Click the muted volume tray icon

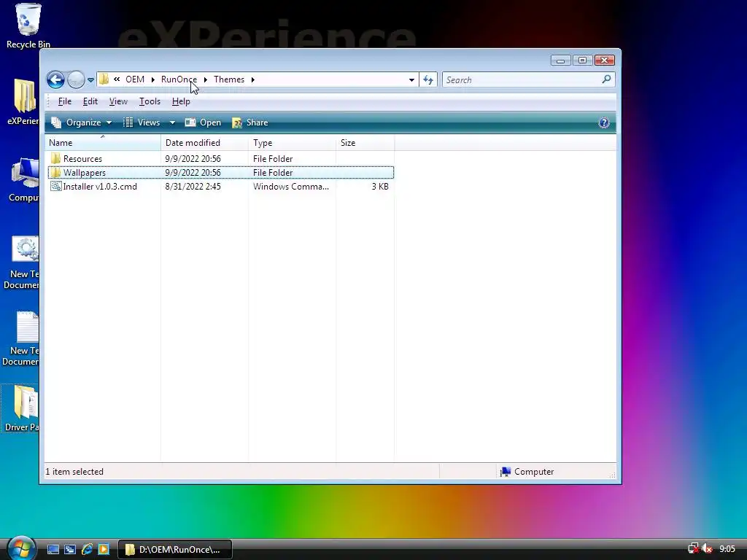click(707, 549)
